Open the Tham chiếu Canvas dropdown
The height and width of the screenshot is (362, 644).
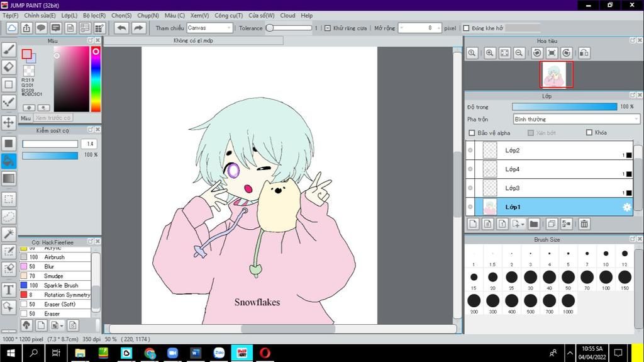point(210,28)
